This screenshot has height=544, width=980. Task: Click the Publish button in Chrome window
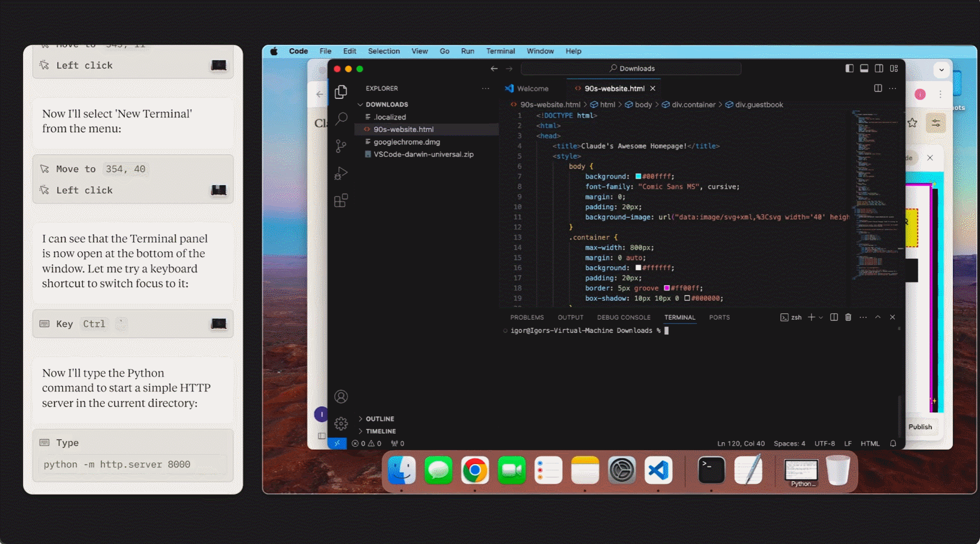click(x=920, y=427)
